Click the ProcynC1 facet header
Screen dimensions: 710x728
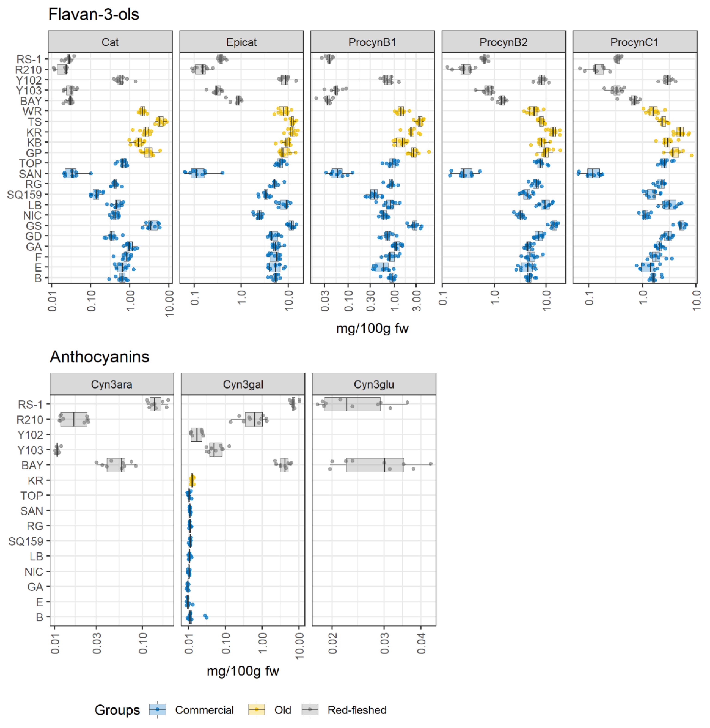(634, 42)
